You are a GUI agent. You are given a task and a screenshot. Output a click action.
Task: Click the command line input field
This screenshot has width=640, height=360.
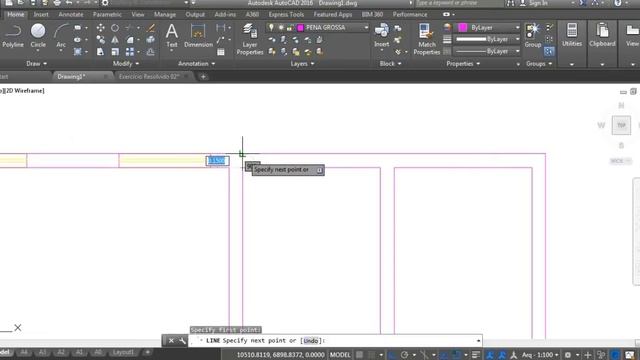tap(335, 340)
